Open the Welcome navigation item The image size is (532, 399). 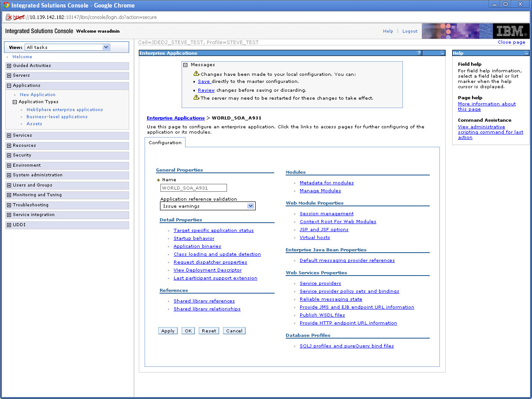22,57
